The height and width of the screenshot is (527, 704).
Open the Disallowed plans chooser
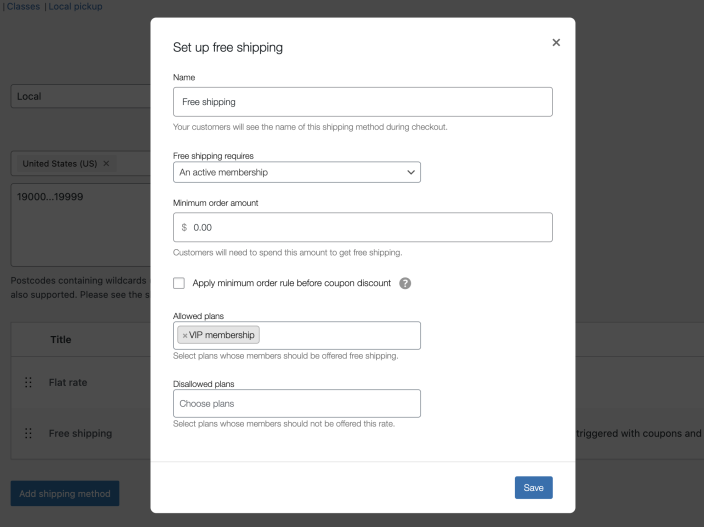(296, 404)
